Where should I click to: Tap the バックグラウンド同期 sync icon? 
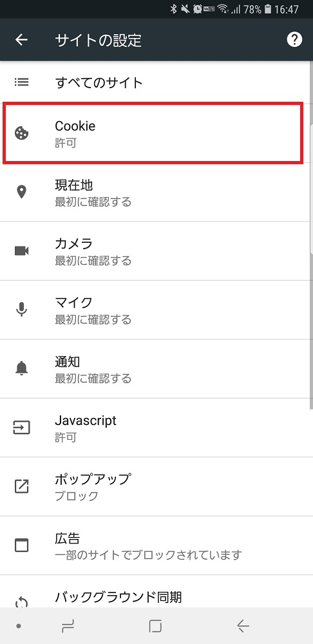point(21,601)
